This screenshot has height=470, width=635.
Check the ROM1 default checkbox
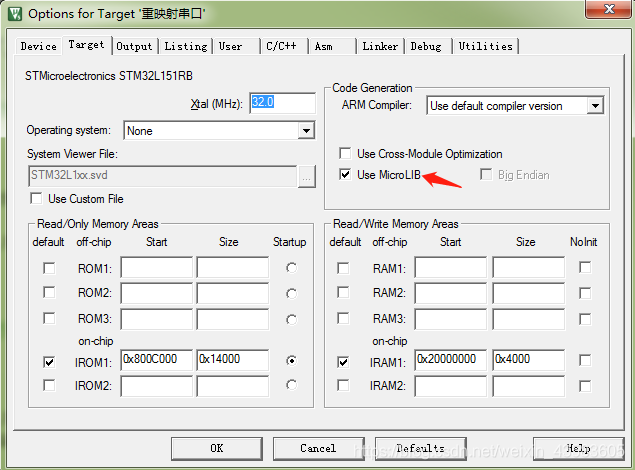tap(49, 268)
